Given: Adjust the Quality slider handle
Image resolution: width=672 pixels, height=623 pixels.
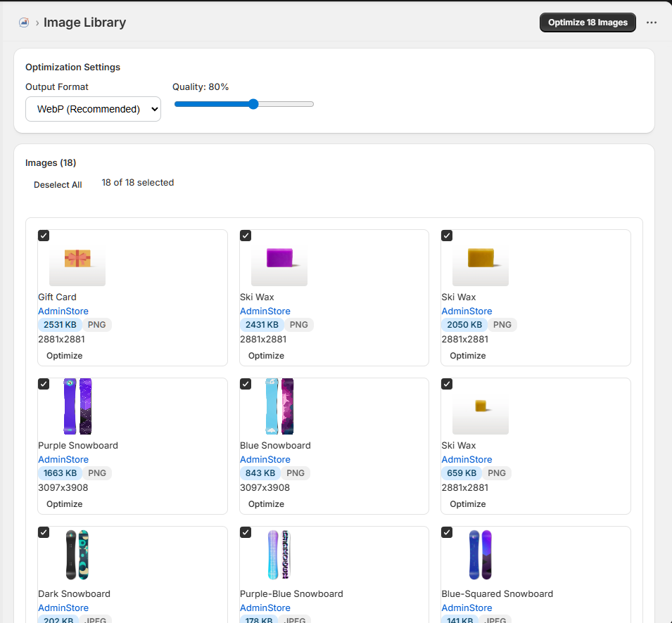Looking at the screenshot, I should coord(253,104).
